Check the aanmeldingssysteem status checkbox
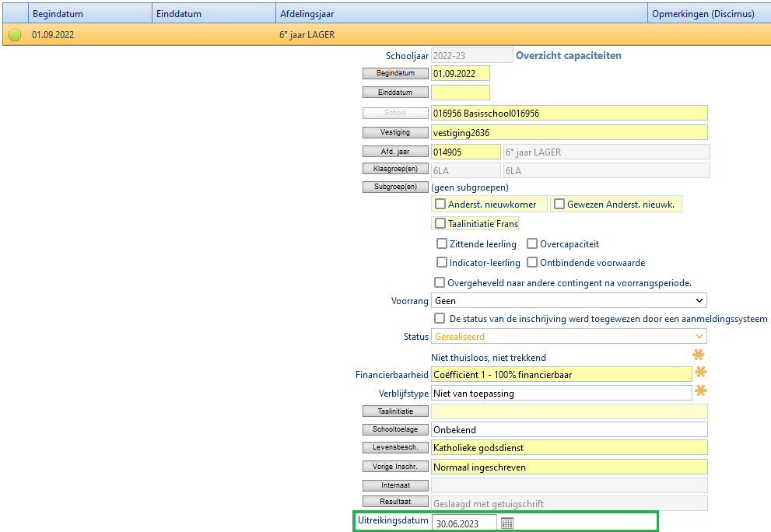The height and width of the screenshot is (532, 771). coord(440,319)
